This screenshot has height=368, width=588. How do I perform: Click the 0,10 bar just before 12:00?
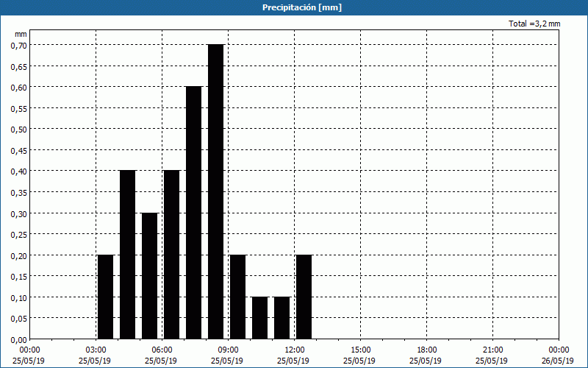(x=282, y=318)
